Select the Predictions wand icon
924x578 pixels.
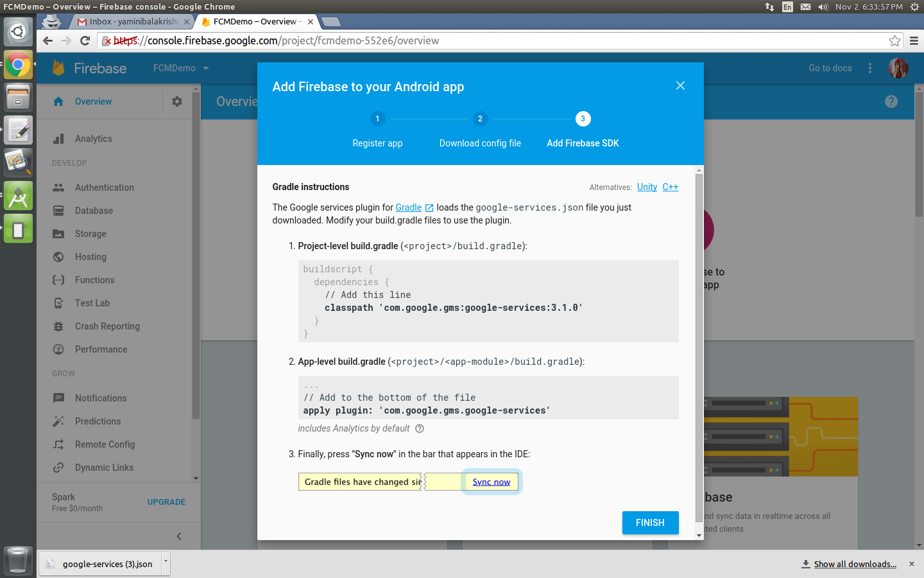pyautogui.click(x=58, y=421)
